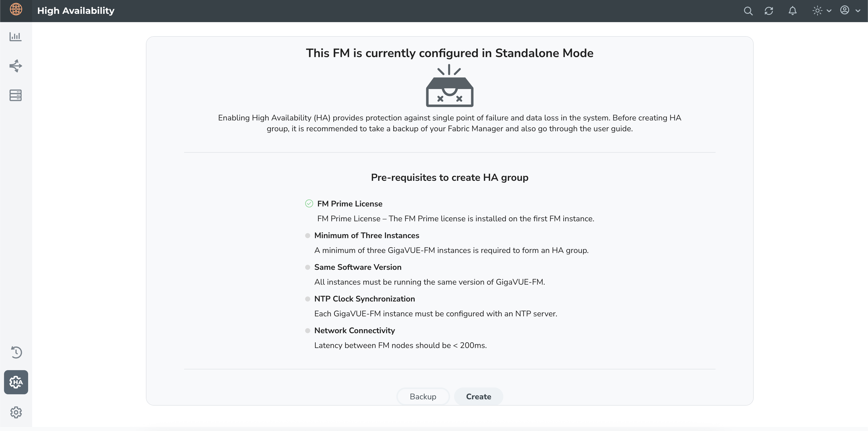Click the FM Prime License green checkmark
This screenshot has height=431, width=868.
(309, 203)
